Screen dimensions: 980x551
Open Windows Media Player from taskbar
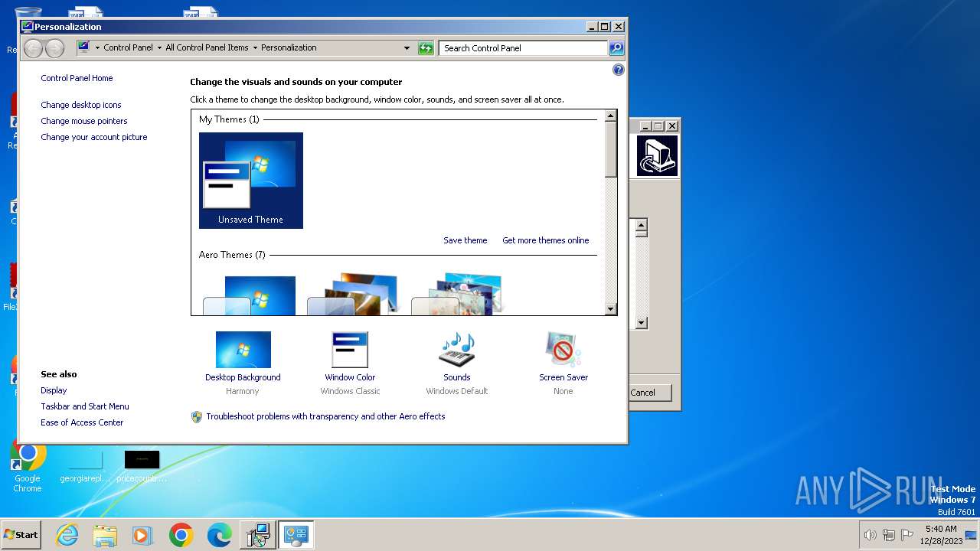pyautogui.click(x=142, y=535)
